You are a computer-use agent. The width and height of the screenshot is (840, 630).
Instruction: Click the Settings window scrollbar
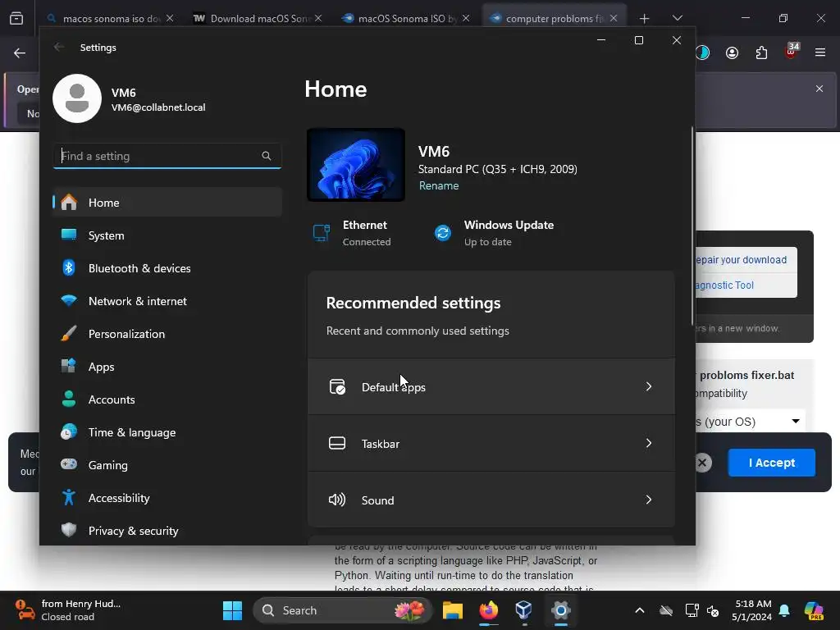click(x=692, y=225)
